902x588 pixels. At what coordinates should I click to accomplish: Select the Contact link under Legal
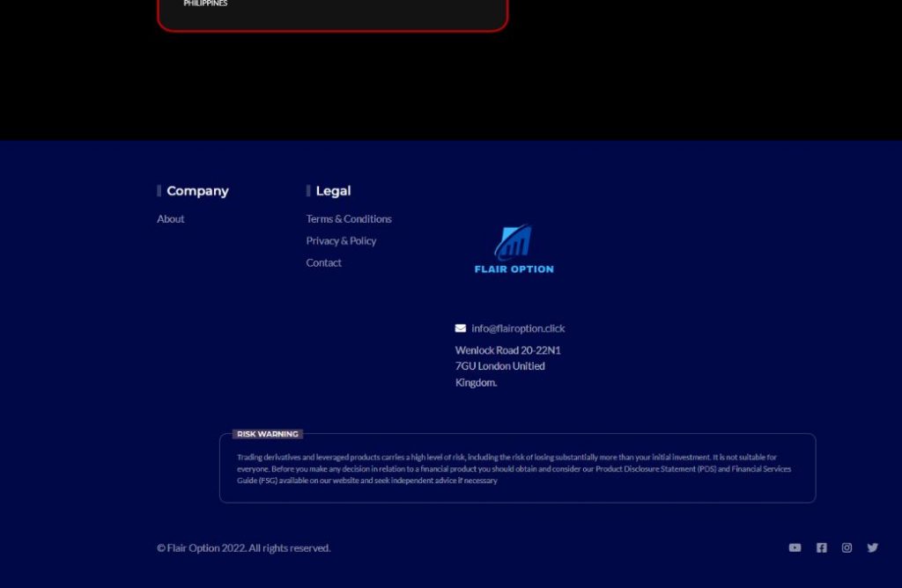coord(323,263)
